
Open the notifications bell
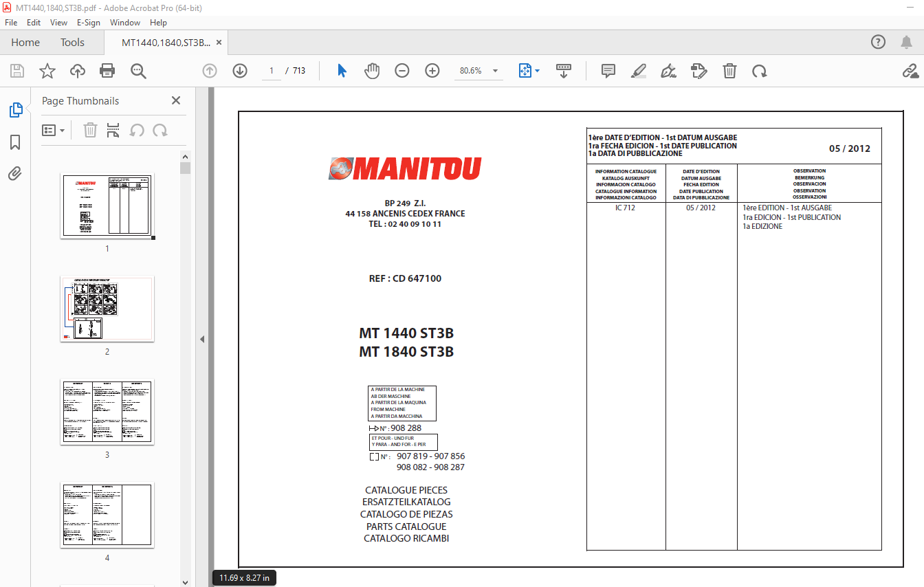click(x=906, y=42)
